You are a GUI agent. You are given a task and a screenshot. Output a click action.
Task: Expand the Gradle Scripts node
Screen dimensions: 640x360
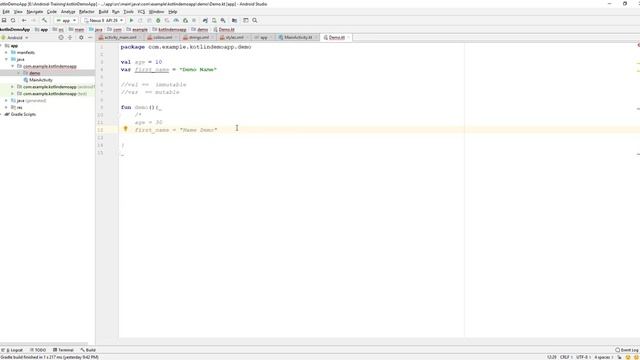coord(2,114)
